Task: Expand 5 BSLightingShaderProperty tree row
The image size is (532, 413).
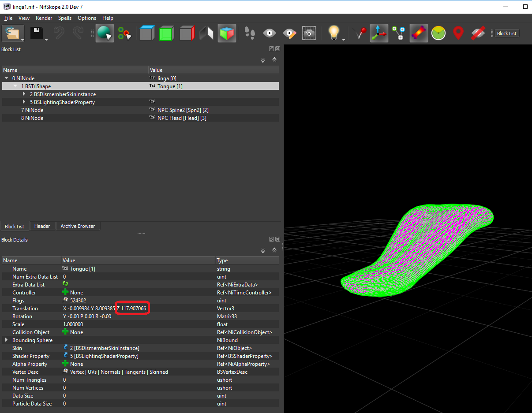Action: click(24, 102)
